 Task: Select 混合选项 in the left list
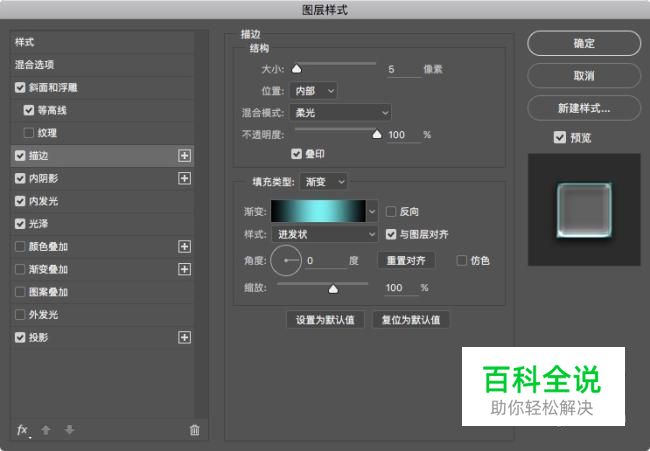click(102, 65)
